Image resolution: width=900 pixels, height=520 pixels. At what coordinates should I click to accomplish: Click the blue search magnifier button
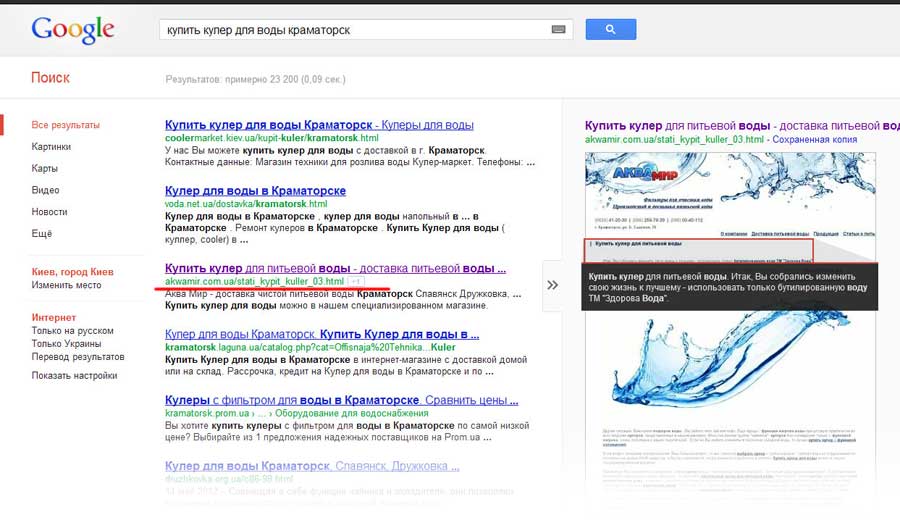coord(611,29)
